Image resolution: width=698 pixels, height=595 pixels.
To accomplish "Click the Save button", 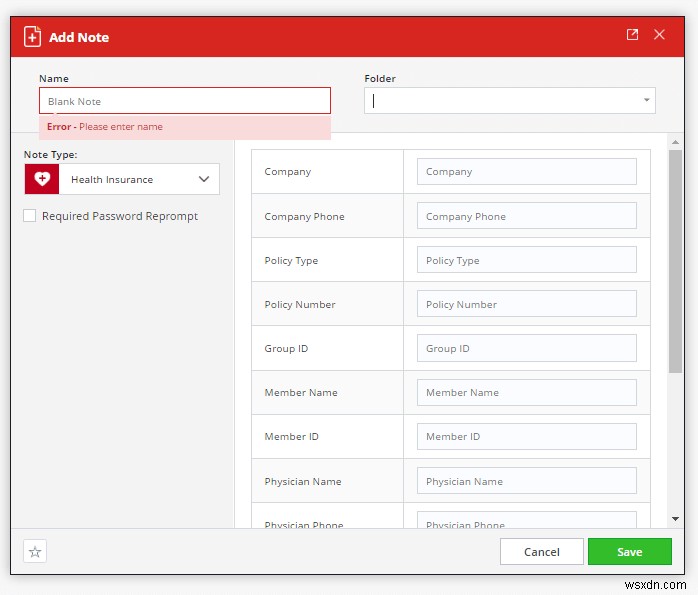I will (x=629, y=552).
